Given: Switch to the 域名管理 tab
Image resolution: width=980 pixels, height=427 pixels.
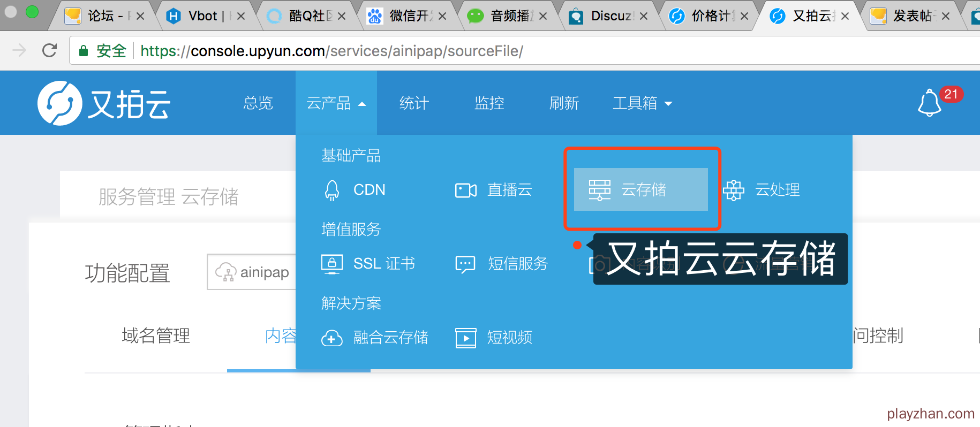Looking at the screenshot, I should click(156, 336).
